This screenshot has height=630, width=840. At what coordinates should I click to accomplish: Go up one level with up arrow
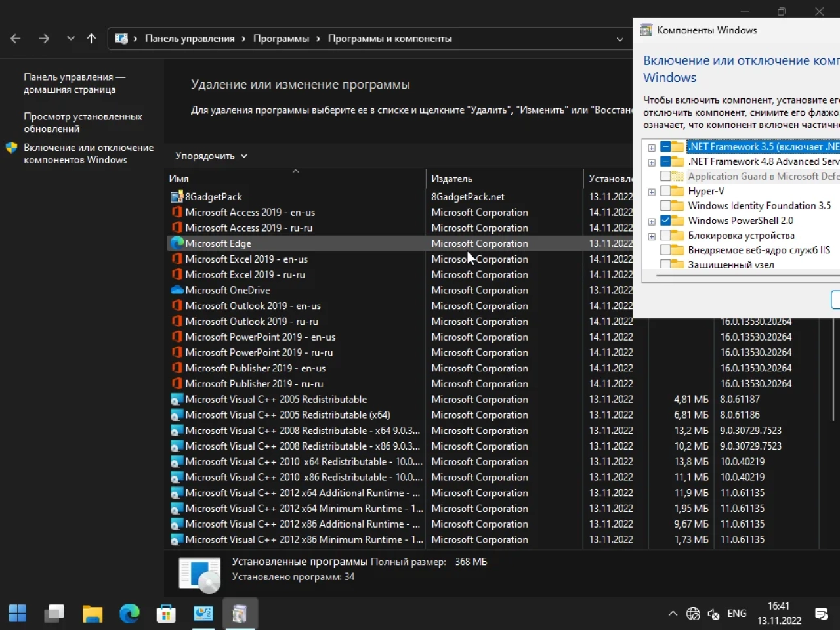pyautogui.click(x=91, y=39)
